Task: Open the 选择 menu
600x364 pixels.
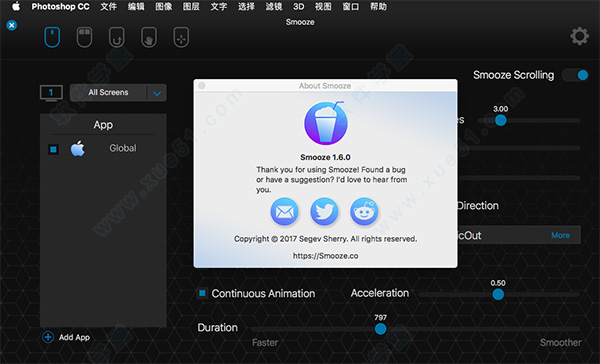Action: click(x=246, y=7)
